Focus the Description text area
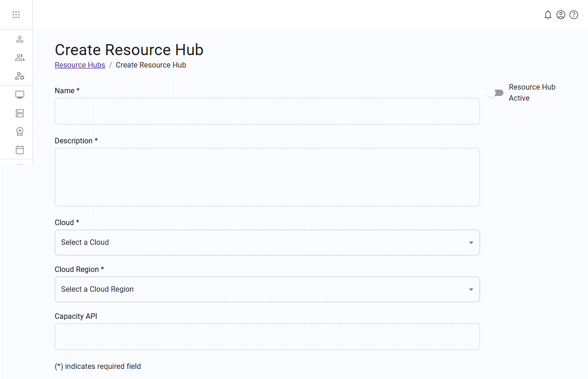 (267, 177)
